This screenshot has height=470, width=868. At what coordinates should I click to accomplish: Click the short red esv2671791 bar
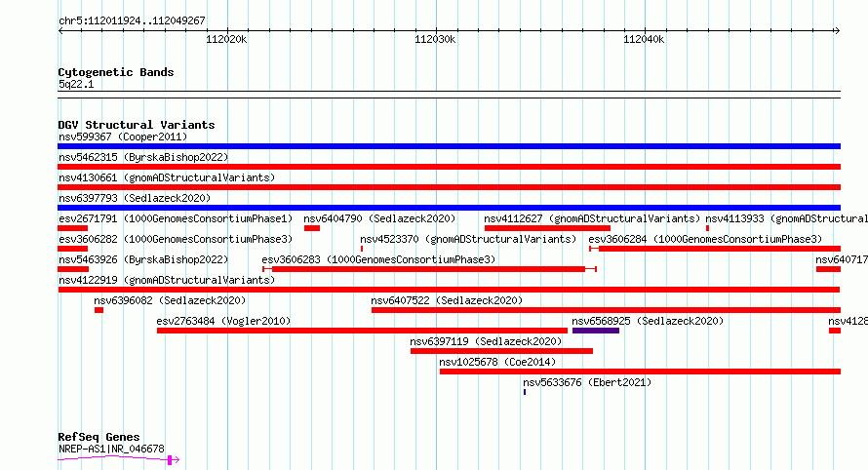(x=72, y=228)
